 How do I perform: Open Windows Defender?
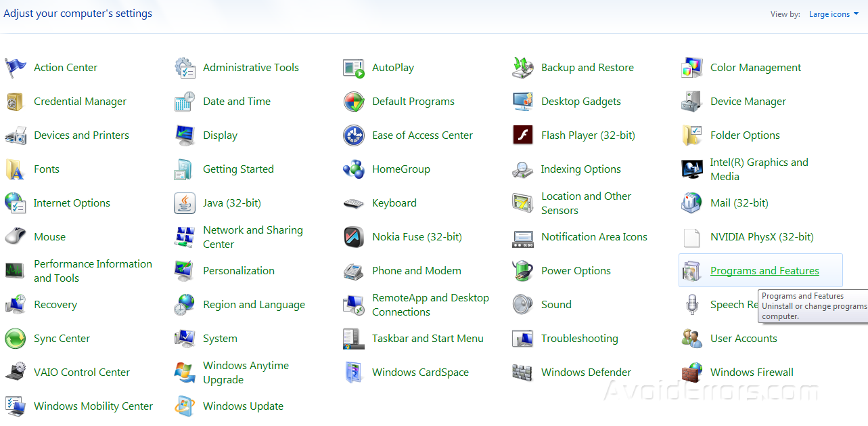(586, 372)
